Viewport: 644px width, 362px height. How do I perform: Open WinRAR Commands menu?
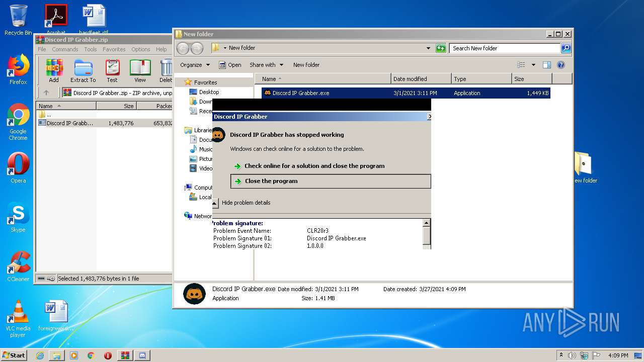[x=65, y=49]
